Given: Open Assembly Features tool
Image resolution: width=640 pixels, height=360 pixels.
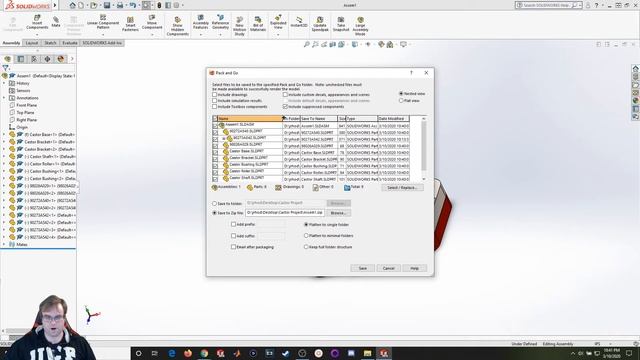Looking at the screenshot, I should point(200,22).
